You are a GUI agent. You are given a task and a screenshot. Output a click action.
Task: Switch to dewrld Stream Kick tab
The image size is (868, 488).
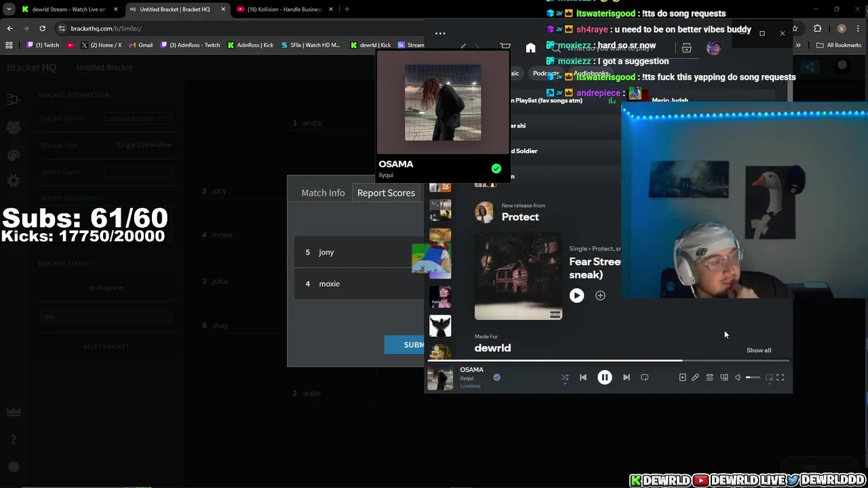pos(68,9)
